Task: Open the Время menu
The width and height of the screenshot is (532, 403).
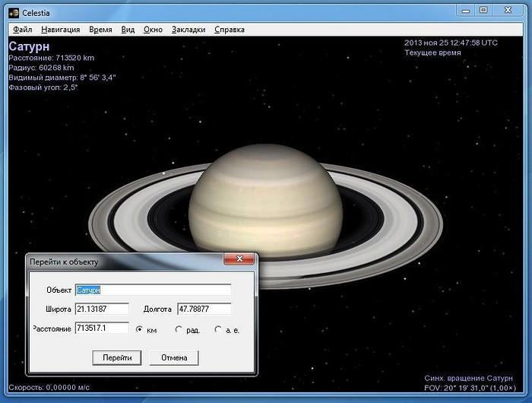Action: coord(100,30)
